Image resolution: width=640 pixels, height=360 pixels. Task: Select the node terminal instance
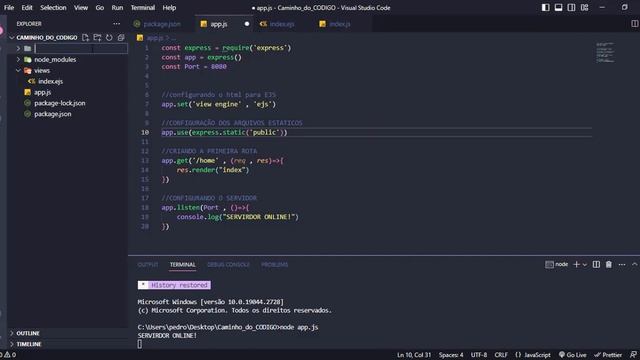tap(557, 264)
